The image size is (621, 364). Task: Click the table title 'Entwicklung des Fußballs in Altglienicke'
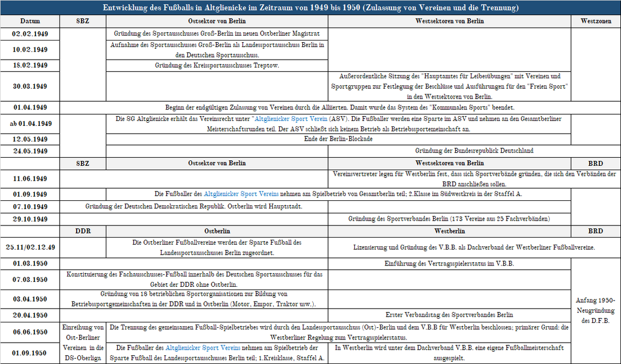(311, 8)
